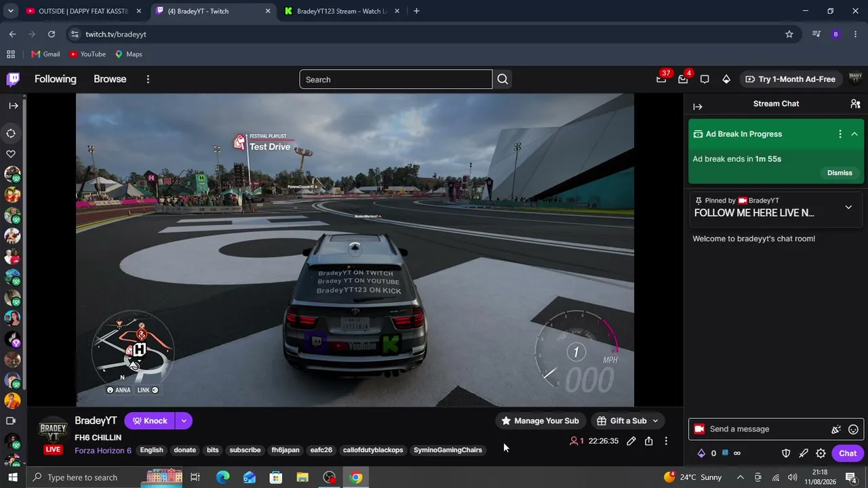Image resolution: width=868 pixels, height=488 pixels.
Task: Open the sidebar heart followed channels icon
Action: (x=11, y=154)
